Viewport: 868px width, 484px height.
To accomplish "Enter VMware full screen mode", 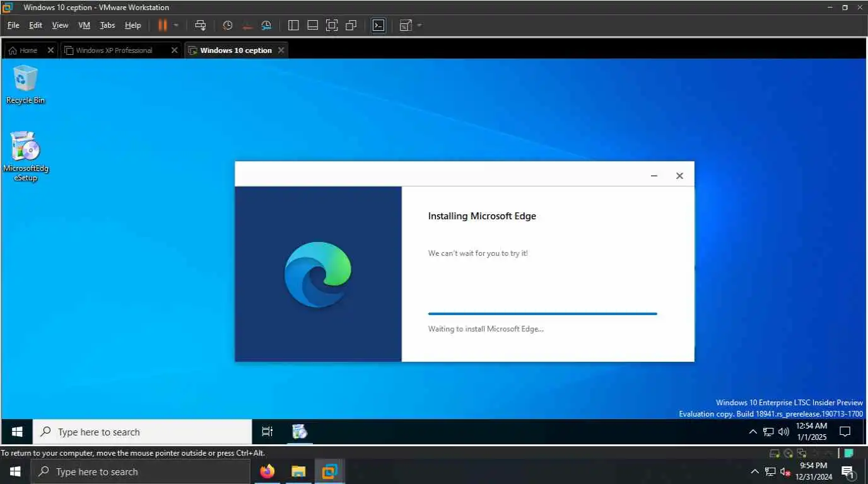I will 332,25.
